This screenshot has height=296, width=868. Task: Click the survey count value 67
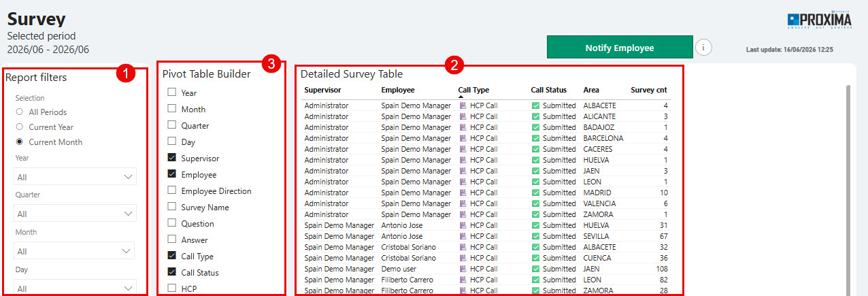(x=663, y=236)
